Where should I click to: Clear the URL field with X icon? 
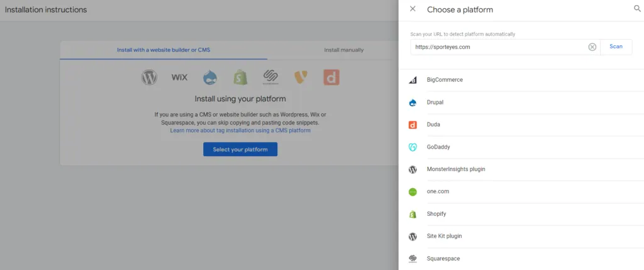(x=592, y=47)
